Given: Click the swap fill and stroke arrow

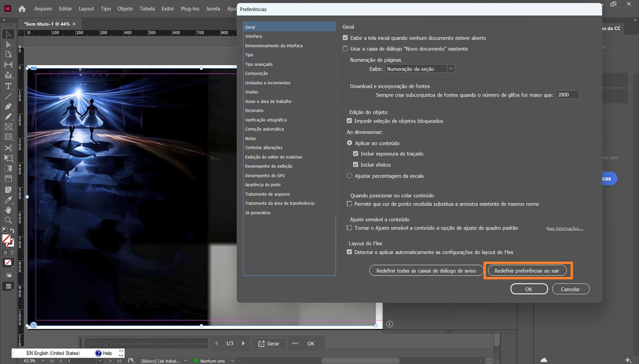Looking at the screenshot, I should [12, 231].
